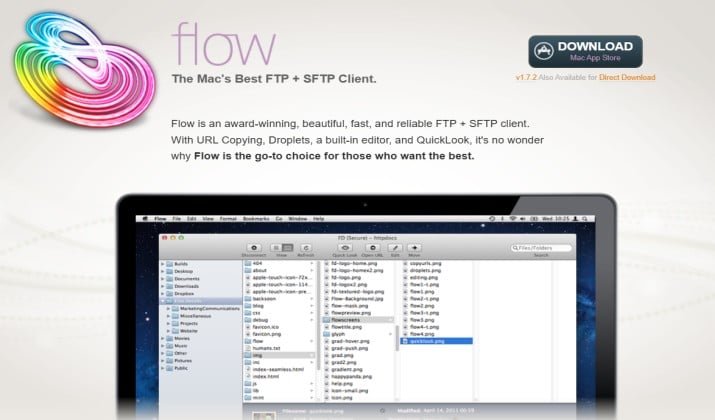
Task: Switch to list view icon
Action: pos(275,248)
